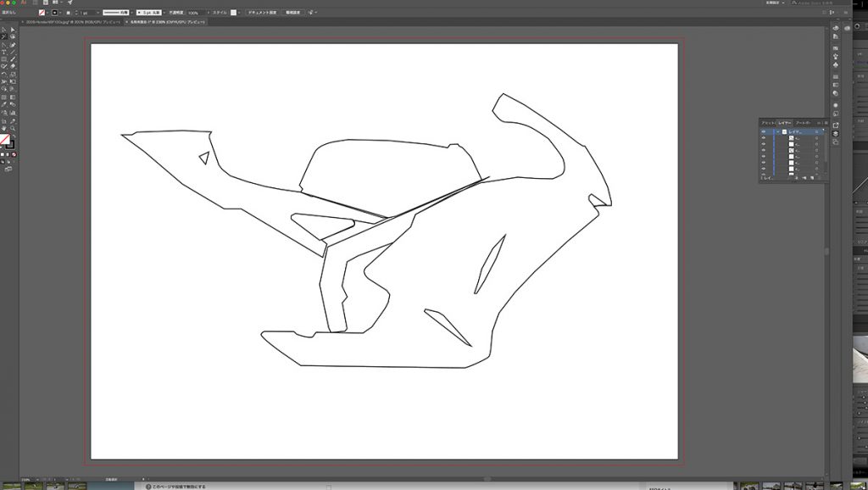
Task: Collapse the top layer disclosure triangle
Action: tap(776, 132)
